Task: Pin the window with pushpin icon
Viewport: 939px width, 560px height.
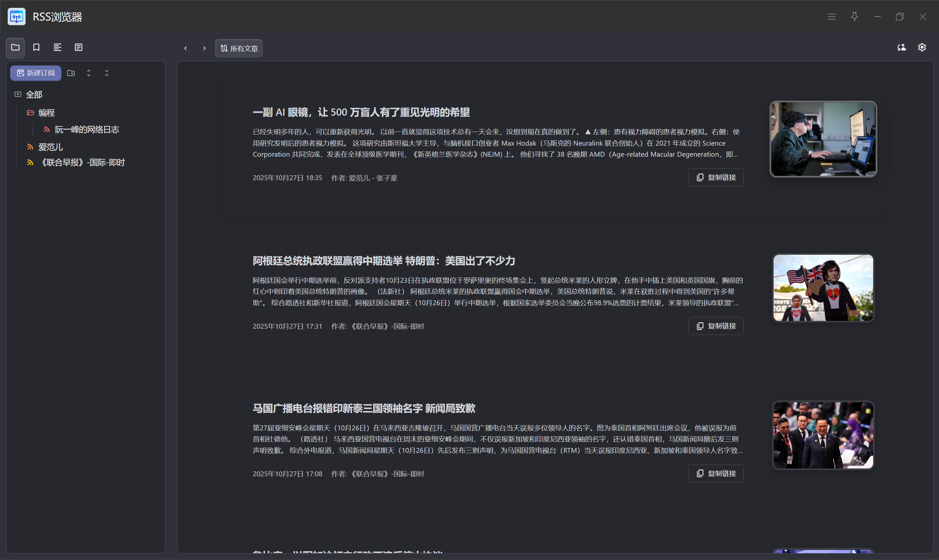Action: coord(855,17)
